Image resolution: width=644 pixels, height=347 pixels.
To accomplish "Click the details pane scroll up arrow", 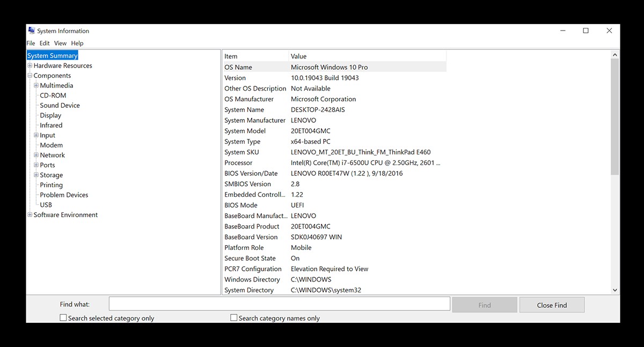I will tap(615, 55).
